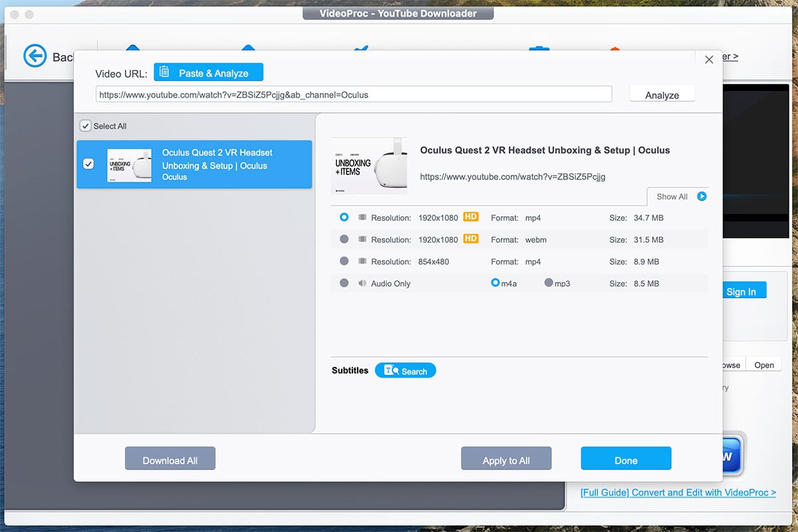Click the video thumbnail in the list item

click(129, 165)
